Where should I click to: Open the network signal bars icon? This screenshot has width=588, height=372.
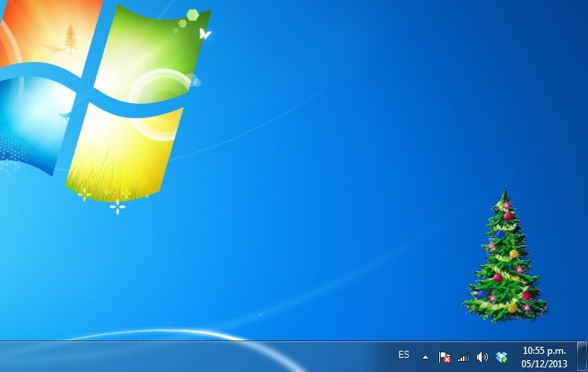pyautogui.click(x=464, y=357)
